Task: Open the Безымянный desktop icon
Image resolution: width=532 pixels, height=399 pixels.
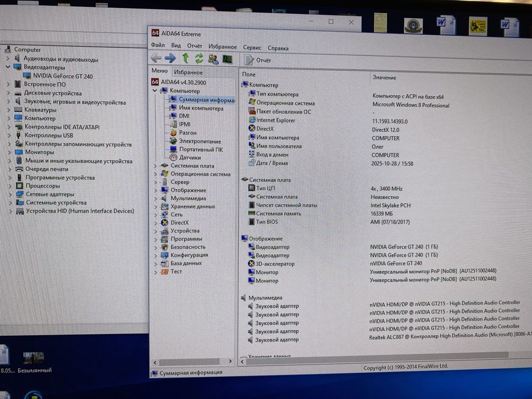Action: click(x=34, y=361)
